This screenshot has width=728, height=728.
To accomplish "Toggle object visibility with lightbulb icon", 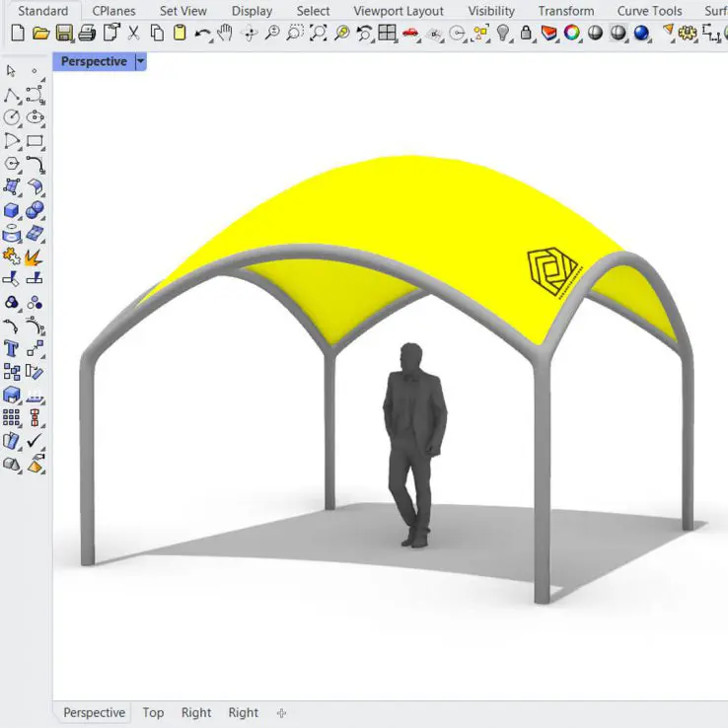I will coord(504,34).
